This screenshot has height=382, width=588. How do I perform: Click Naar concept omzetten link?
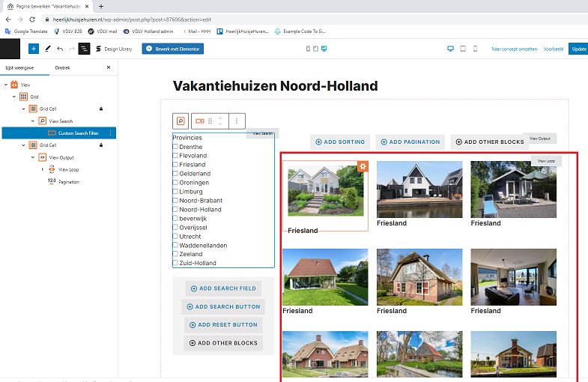point(514,49)
